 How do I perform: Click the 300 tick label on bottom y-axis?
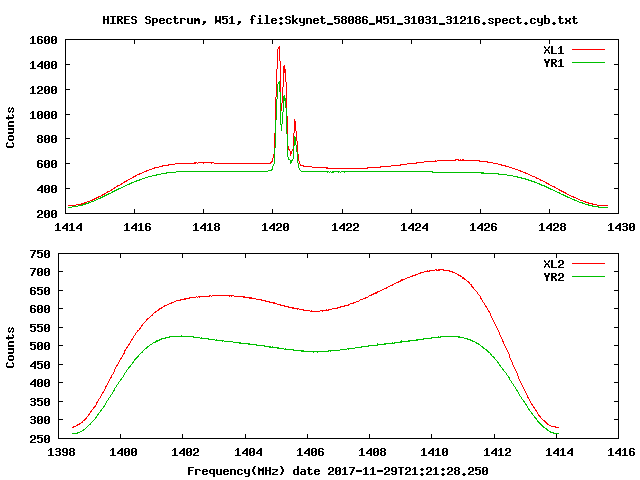click(40, 420)
